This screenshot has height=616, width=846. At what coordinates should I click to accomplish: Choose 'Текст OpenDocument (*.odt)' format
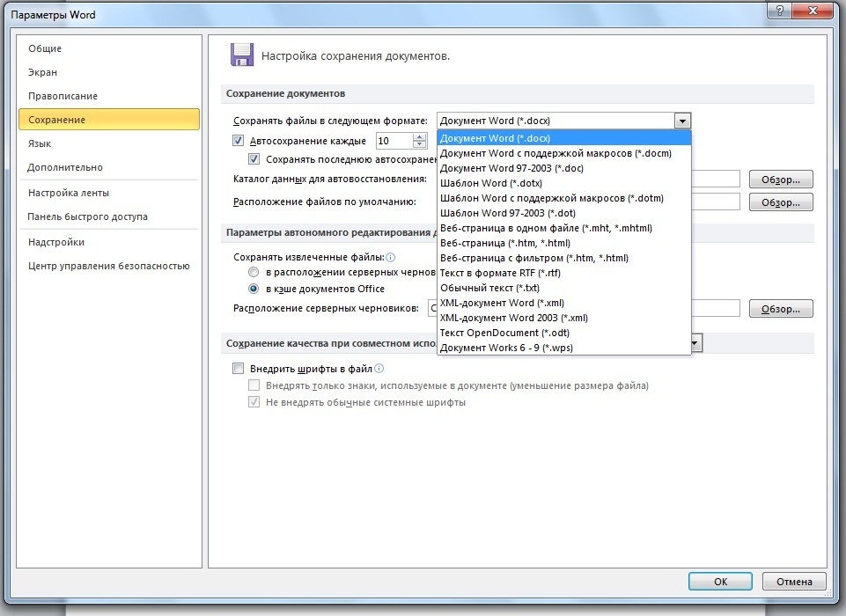563,333
